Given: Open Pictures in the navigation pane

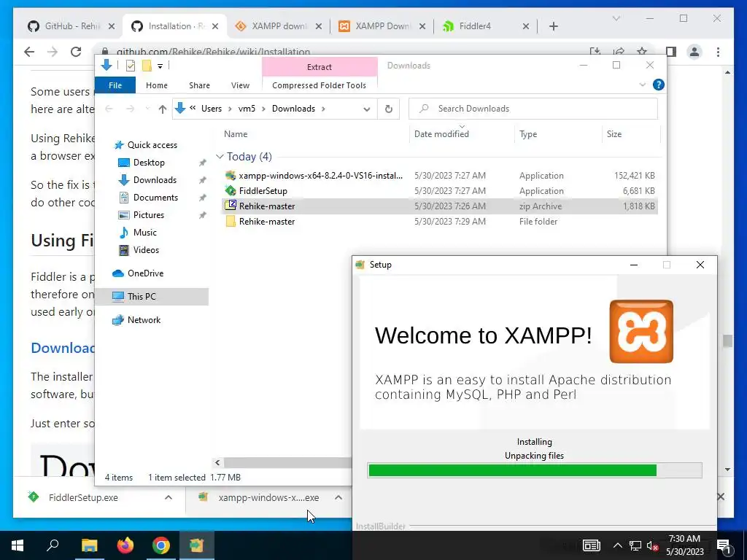Looking at the screenshot, I should (148, 215).
